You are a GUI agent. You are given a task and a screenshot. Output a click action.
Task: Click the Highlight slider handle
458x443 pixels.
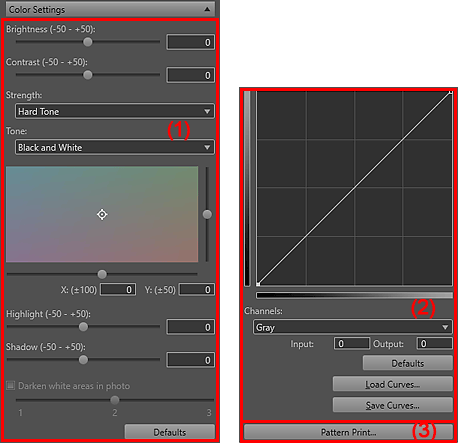click(x=83, y=327)
